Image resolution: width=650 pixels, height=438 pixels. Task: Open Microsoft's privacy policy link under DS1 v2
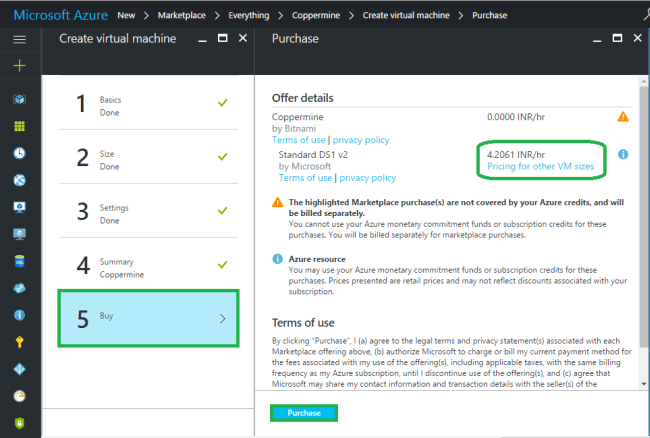(367, 178)
